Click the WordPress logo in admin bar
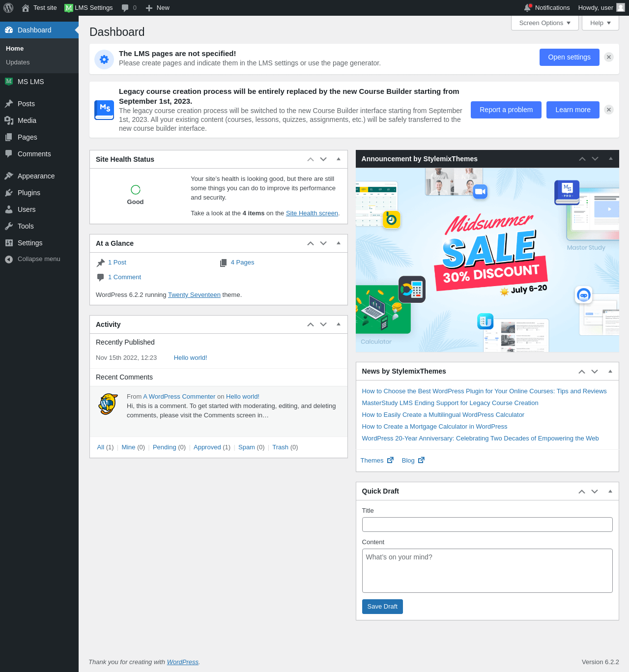The width and height of the screenshot is (629, 672). point(8,8)
